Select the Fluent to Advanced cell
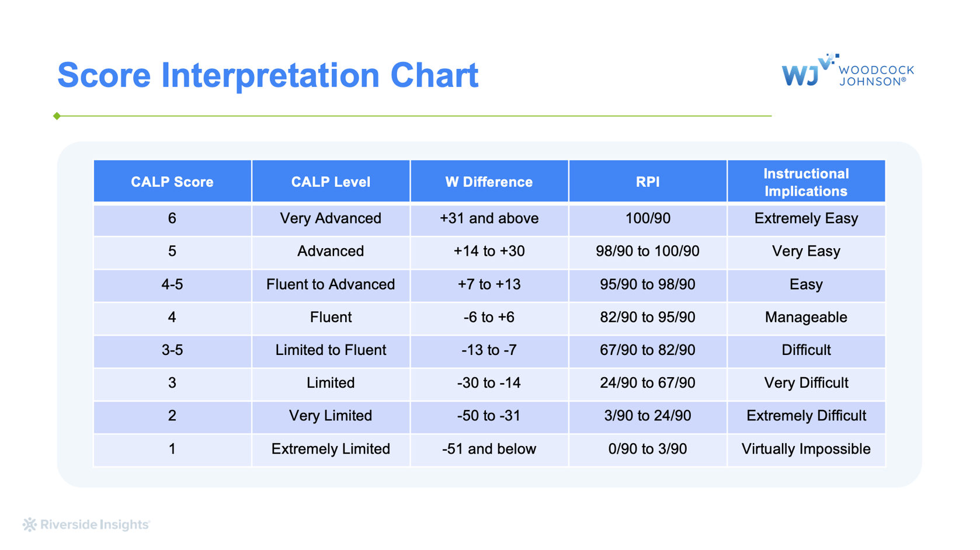 click(331, 284)
